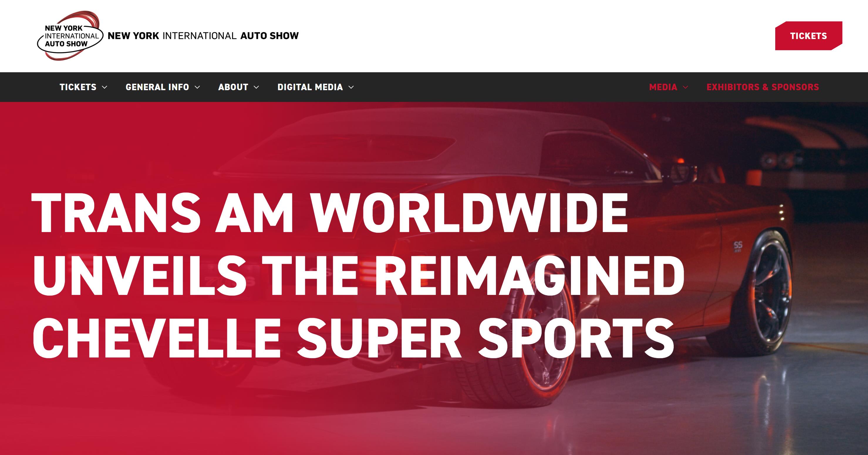
Task: Expand the chevron beside ABOUT
Action: (256, 87)
